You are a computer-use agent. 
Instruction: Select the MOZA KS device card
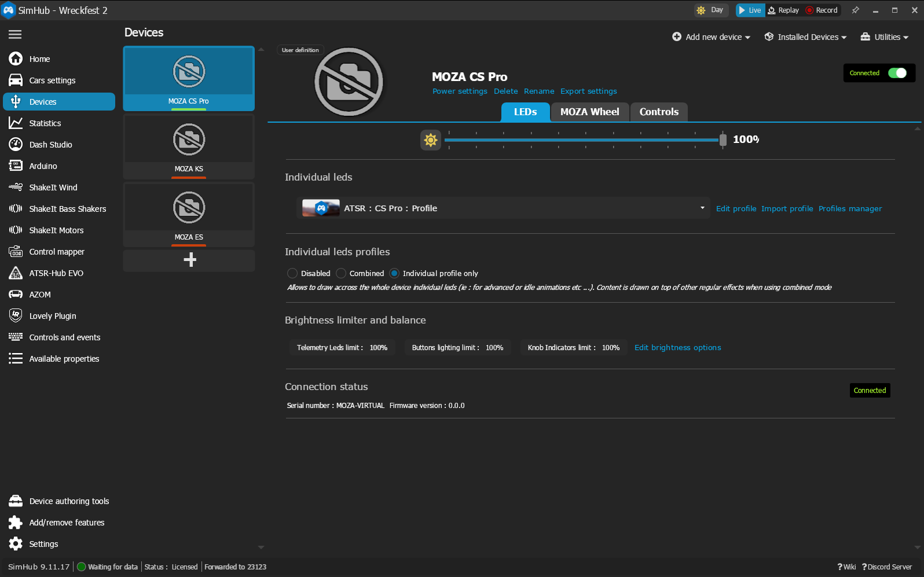coord(189,146)
